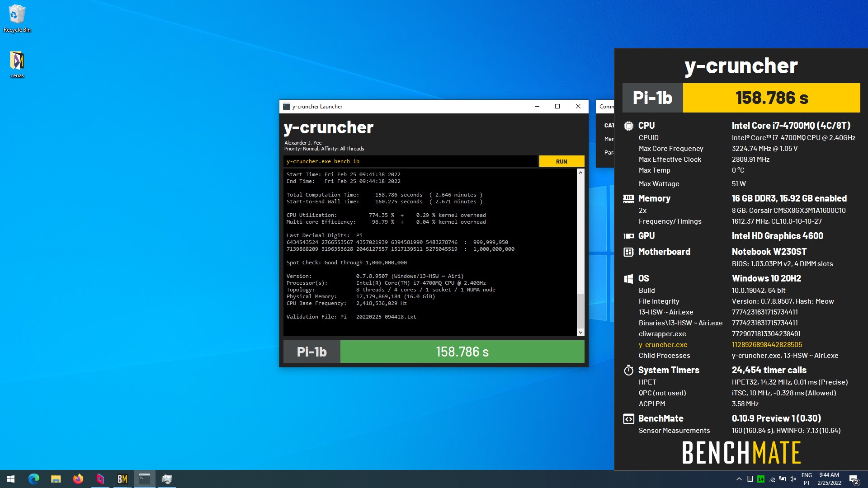
Task: Click the Total Computation Time line
Action: click(x=384, y=195)
